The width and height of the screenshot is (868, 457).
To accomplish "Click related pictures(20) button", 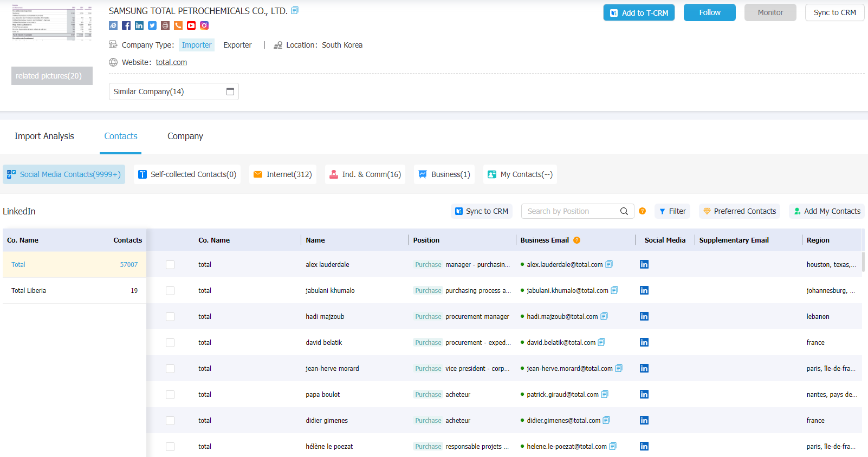I will coord(52,76).
